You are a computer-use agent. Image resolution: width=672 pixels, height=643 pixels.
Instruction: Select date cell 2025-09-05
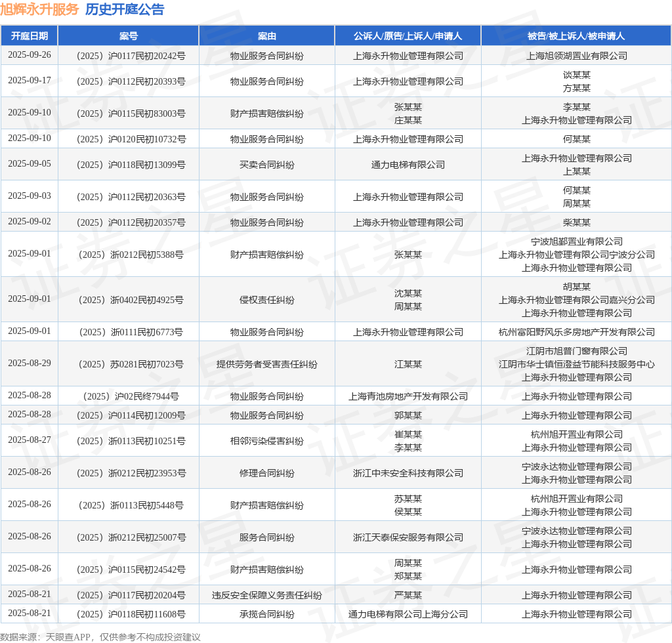click(29, 164)
